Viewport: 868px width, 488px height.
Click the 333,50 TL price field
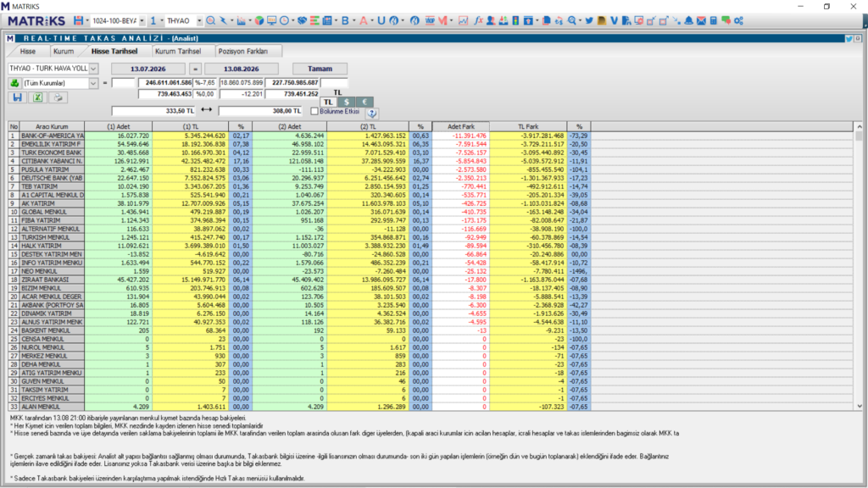pyautogui.click(x=153, y=111)
